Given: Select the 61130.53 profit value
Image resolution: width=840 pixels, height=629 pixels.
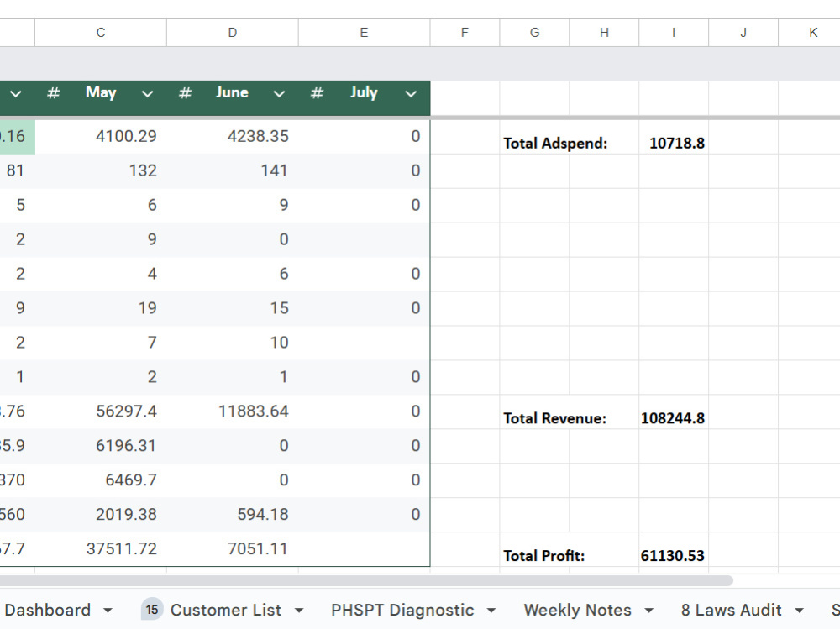Looking at the screenshot, I should coord(674,556).
